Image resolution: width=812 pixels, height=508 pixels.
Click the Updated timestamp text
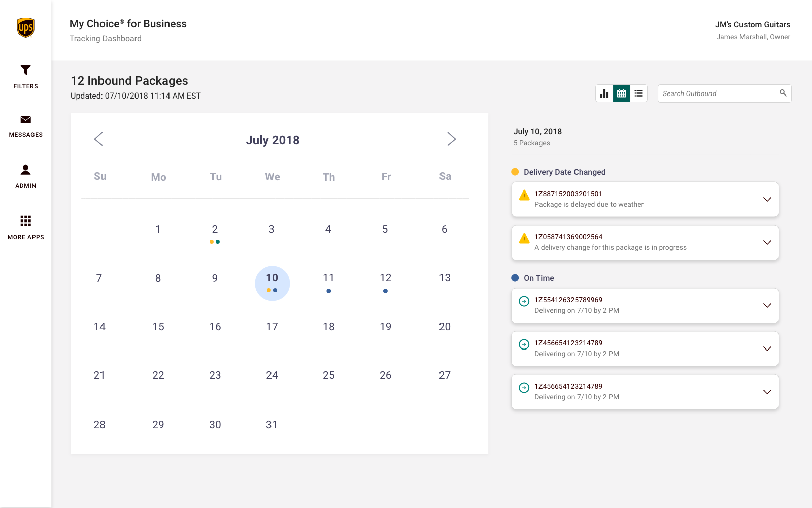(136, 96)
